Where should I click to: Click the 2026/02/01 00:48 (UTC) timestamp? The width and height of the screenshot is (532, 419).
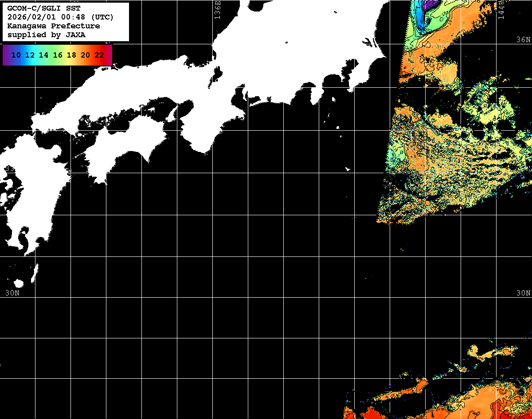(60, 17)
